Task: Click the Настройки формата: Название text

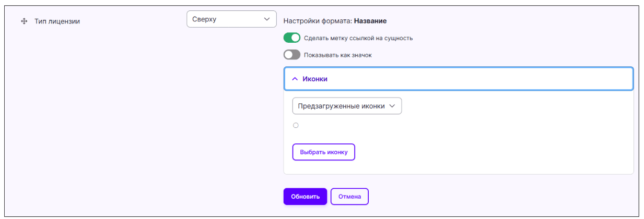Action: click(x=335, y=21)
